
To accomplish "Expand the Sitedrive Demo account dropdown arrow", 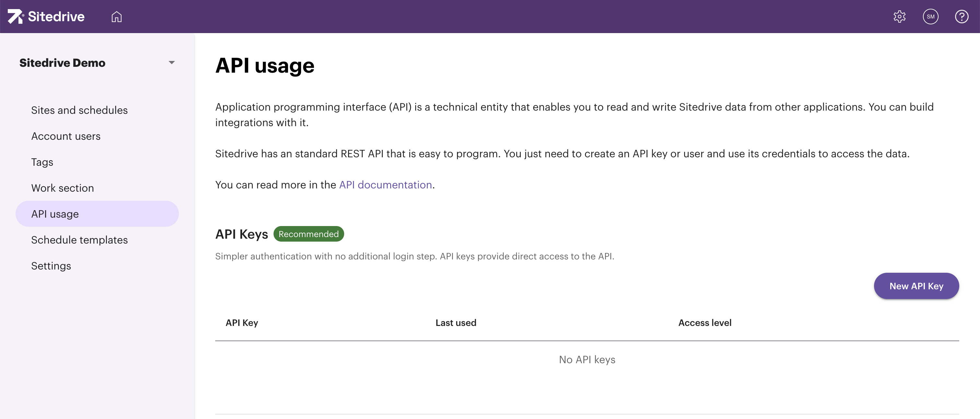I will 171,63.
